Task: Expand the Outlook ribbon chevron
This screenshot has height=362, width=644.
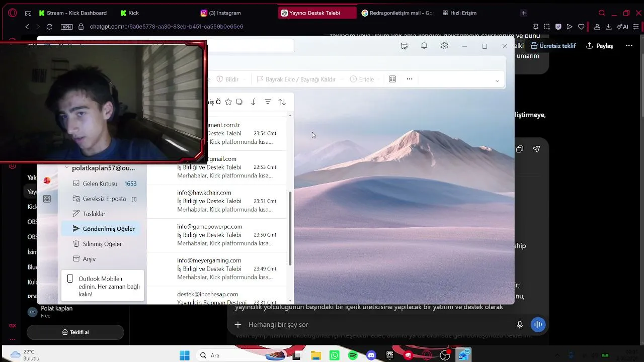Action: point(497,80)
